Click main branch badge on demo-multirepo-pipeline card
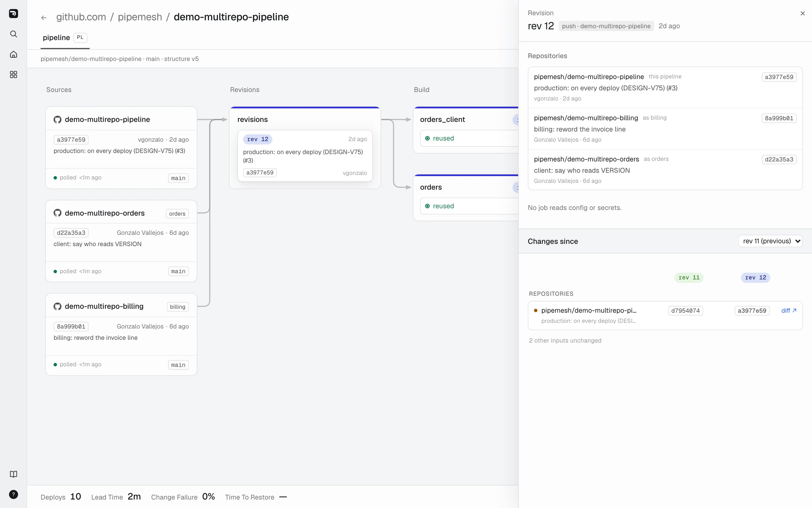 pos(178,178)
